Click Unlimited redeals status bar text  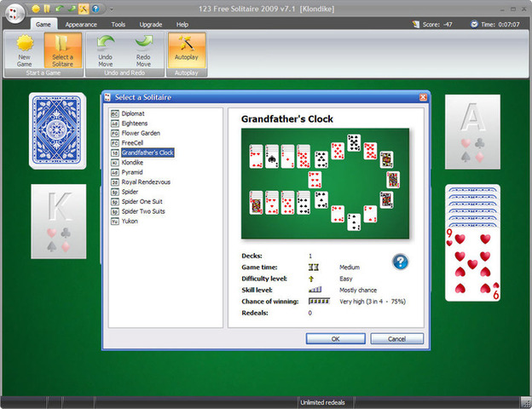(x=322, y=402)
